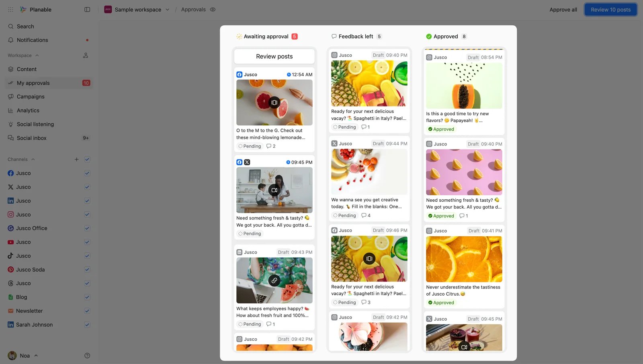Toggle the Blog channel checkbox
Viewport: 643px width, 364px height.
point(87,297)
